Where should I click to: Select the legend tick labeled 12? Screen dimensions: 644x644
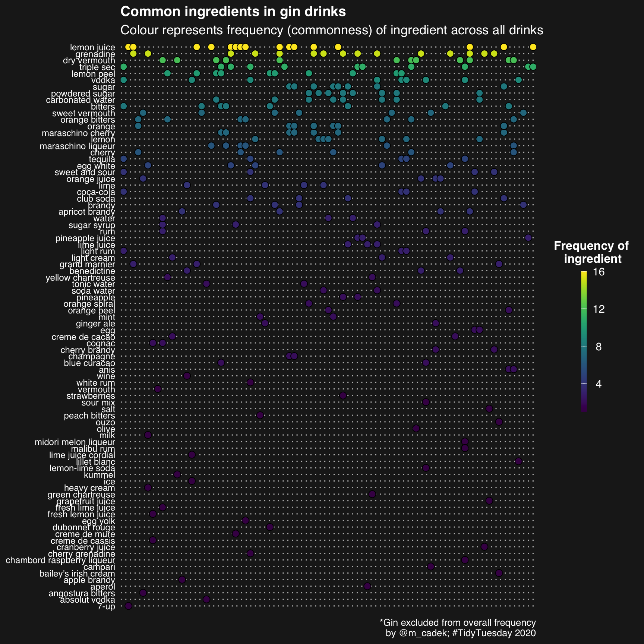[x=598, y=309]
